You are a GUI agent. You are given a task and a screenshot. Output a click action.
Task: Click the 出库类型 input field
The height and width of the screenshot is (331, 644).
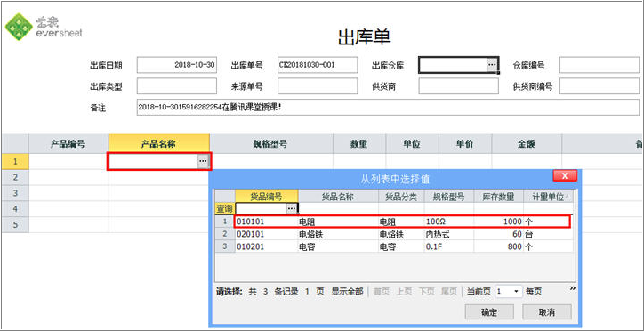pyautogui.click(x=177, y=86)
